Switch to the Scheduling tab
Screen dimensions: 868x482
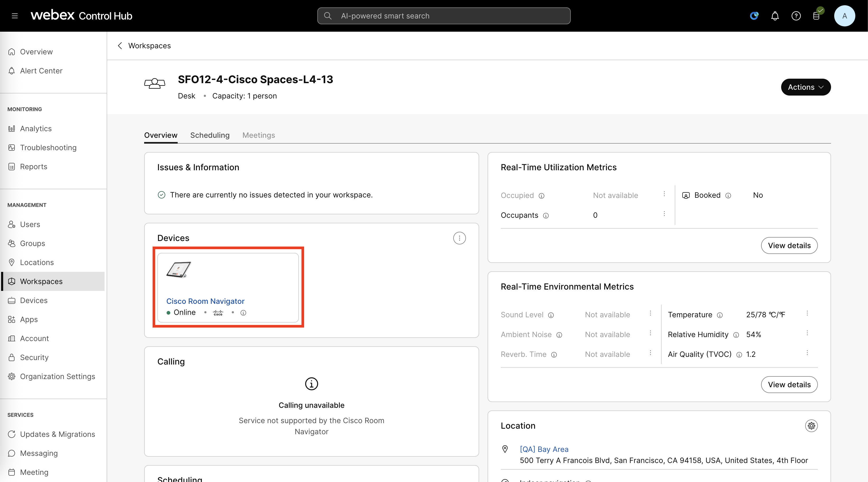[210, 135]
